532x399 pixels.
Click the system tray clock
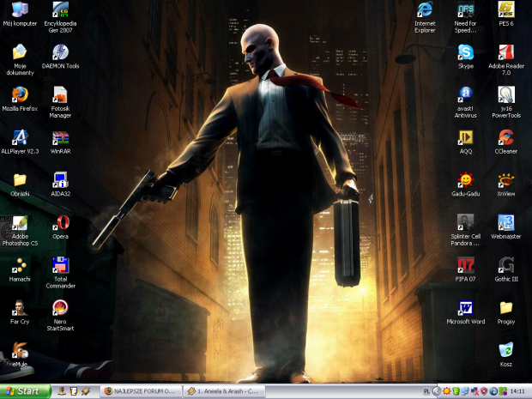point(517,391)
